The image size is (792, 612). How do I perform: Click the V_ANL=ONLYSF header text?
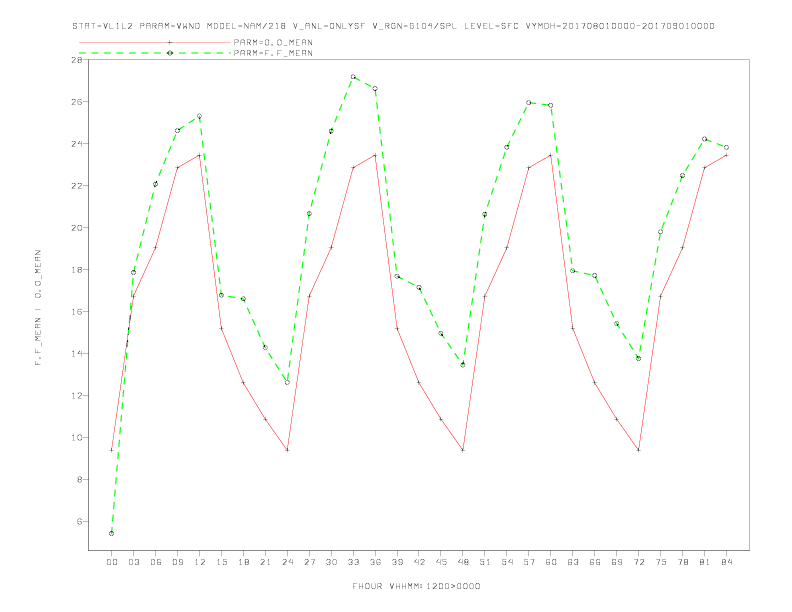point(329,26)
